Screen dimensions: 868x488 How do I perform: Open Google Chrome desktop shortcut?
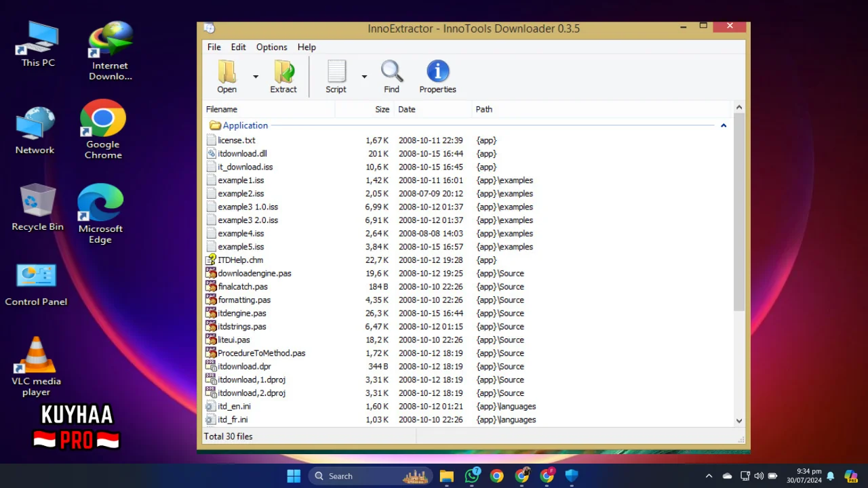click(x=103, y=129)
